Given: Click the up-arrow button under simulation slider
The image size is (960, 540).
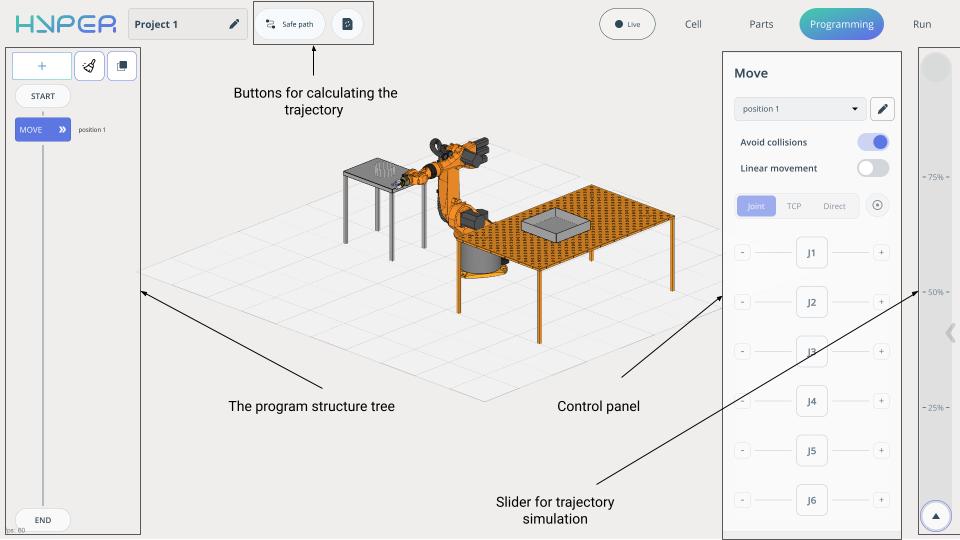Looking at the screenshot, I should pos(935,516).
